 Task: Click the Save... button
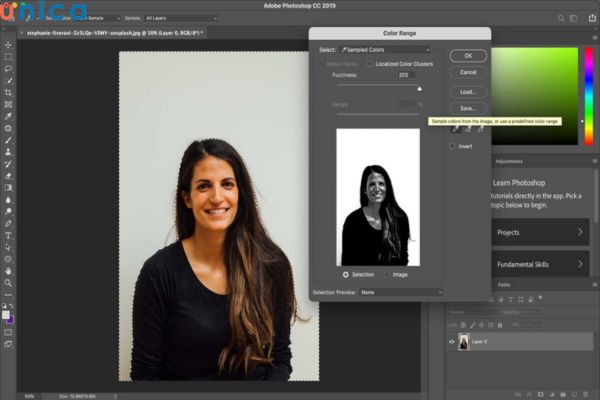(468, 108)
